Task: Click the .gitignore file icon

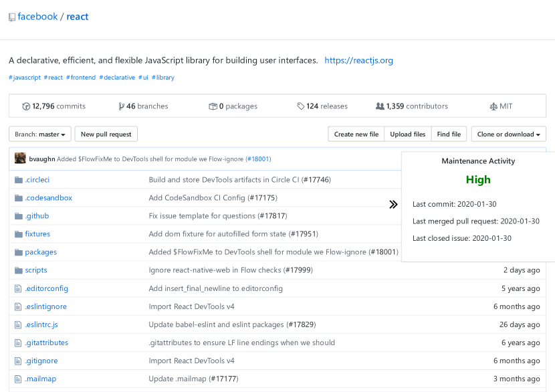Action: pos(18,361)
